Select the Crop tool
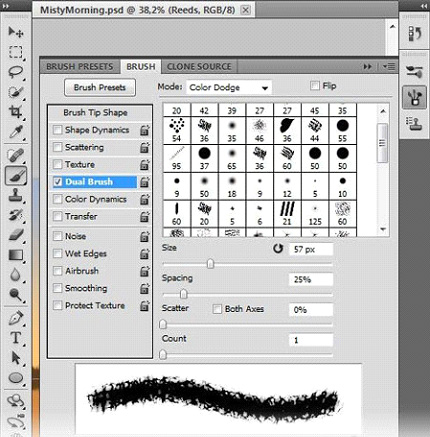Screen dimensions: 430x437 pos(15,111)
